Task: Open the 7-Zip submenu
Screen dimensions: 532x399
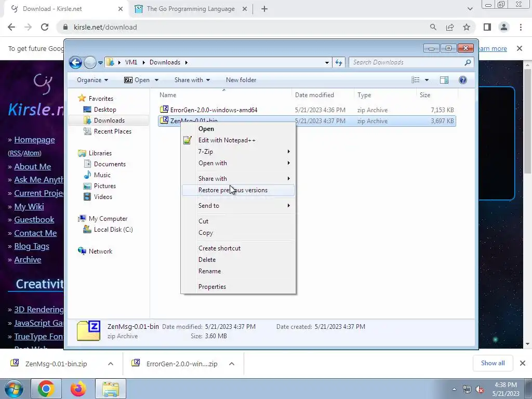Action: 238,152
